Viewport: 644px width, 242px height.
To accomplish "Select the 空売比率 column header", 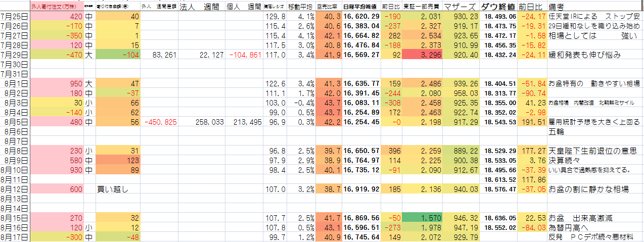I will click(x=329, y=8).
